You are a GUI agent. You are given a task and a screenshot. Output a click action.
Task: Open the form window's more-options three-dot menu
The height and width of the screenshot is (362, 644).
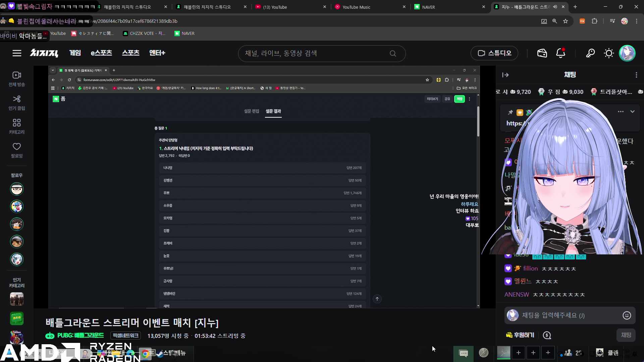(469, 99)
